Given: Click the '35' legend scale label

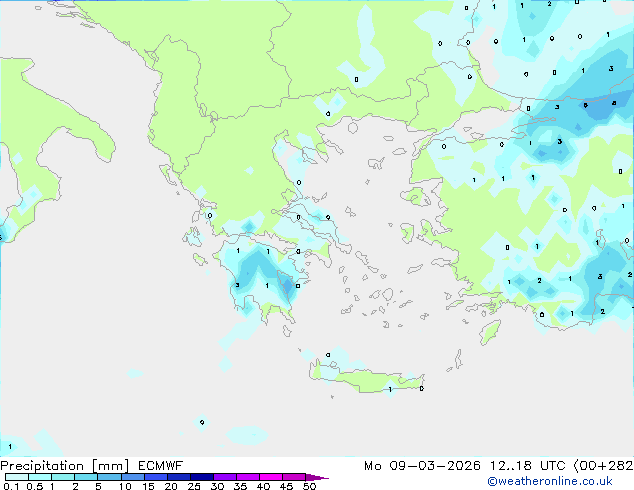Looking at the screenshot, I should coord(240,486).
